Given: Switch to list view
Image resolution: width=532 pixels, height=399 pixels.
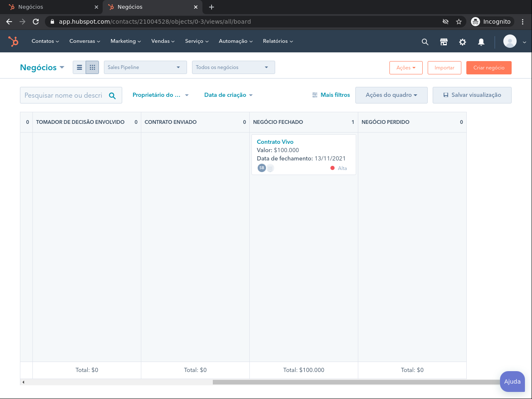Looking at the screenshot, I should 79,67.
